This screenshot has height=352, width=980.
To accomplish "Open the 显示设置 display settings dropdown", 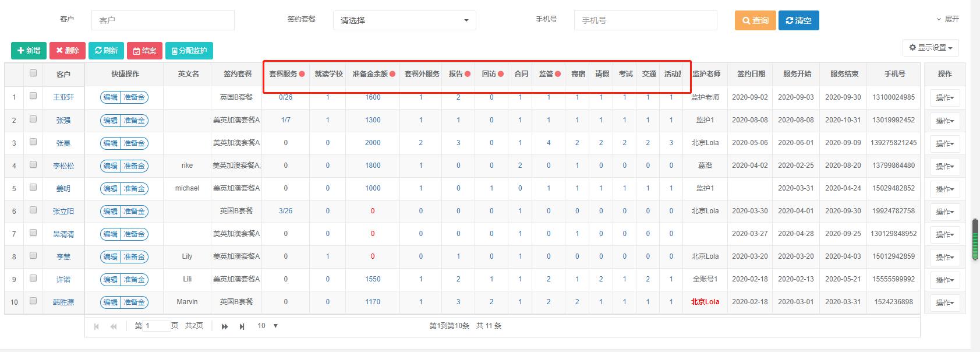I will tap(931, 48).
